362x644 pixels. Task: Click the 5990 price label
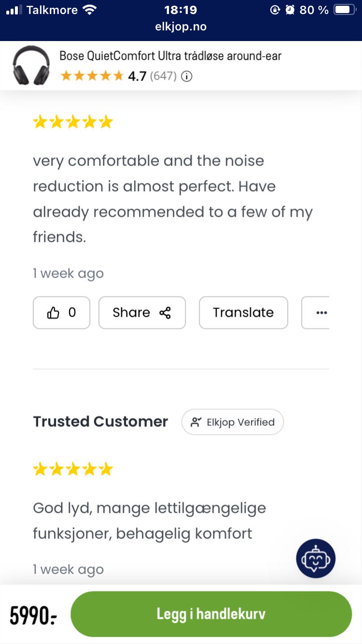coord(34,615)
